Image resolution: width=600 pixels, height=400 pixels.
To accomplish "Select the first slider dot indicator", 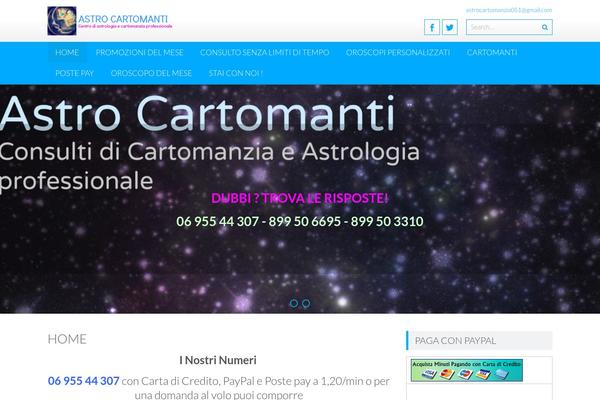I will [294, 303].
